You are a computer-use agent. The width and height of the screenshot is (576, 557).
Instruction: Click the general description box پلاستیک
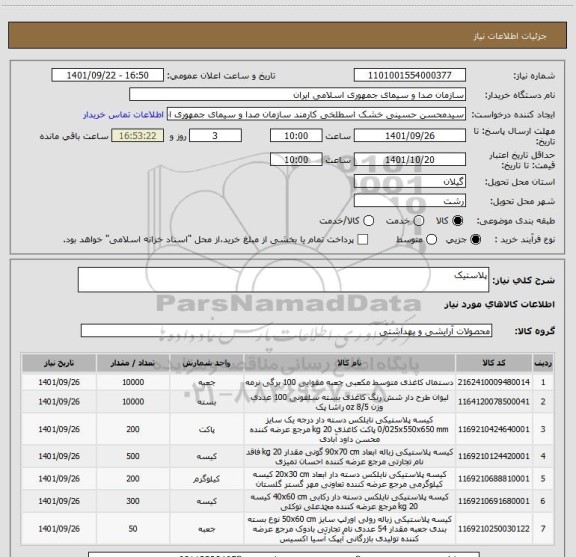pos(283,280)
